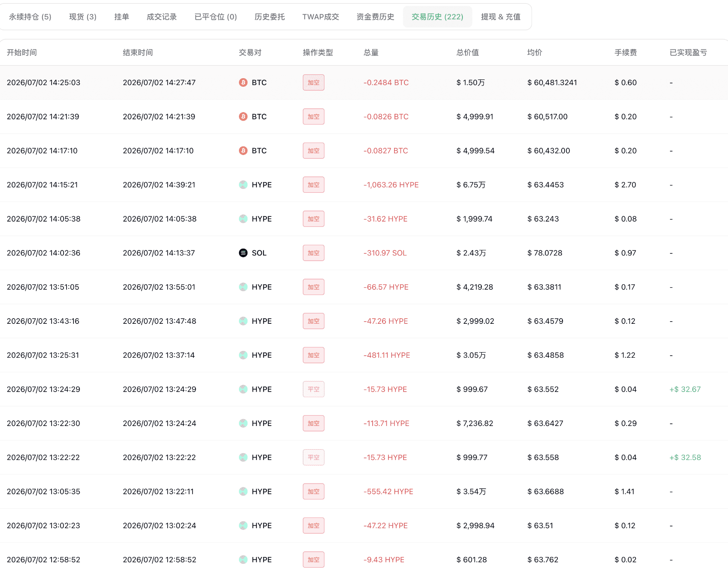Open the 已平仓位 (0) tab
The width and height of the screenshot is (728, 569).
tap(216, 17)
